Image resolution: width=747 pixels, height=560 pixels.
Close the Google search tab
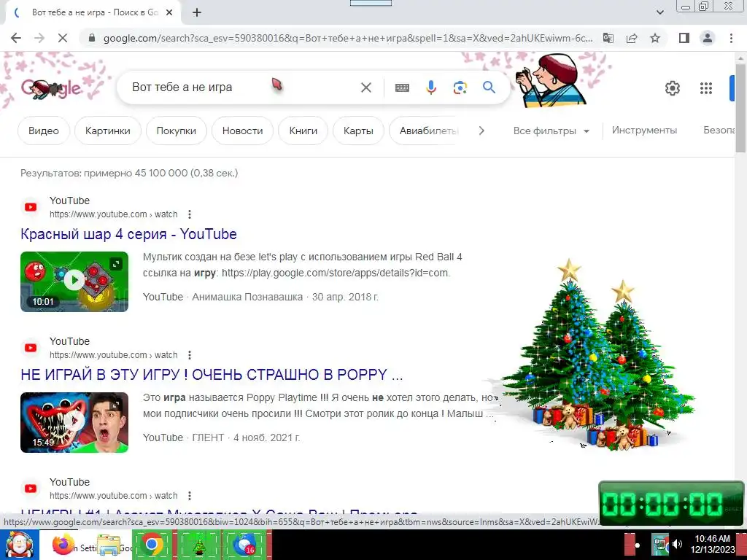point(169,13)
